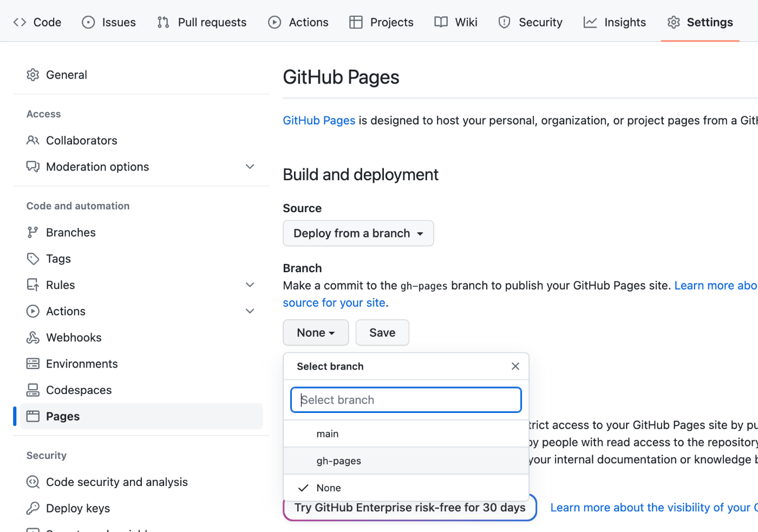Click the Collaborators people icon

[33, 140]
